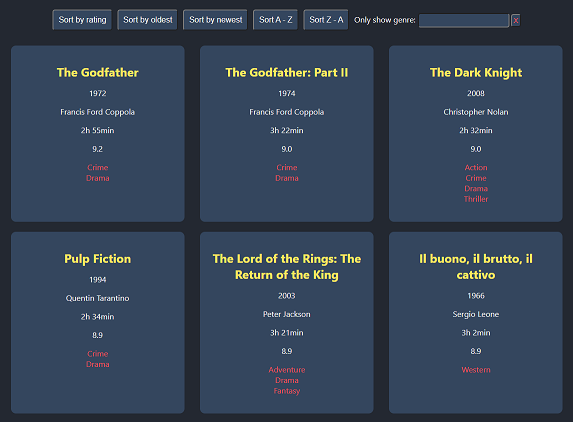The width and height of the screenshot is (573, 422).
Task: Click year 1972 on The Godfather
Action: pyautogui.click(x=98, y=93)
